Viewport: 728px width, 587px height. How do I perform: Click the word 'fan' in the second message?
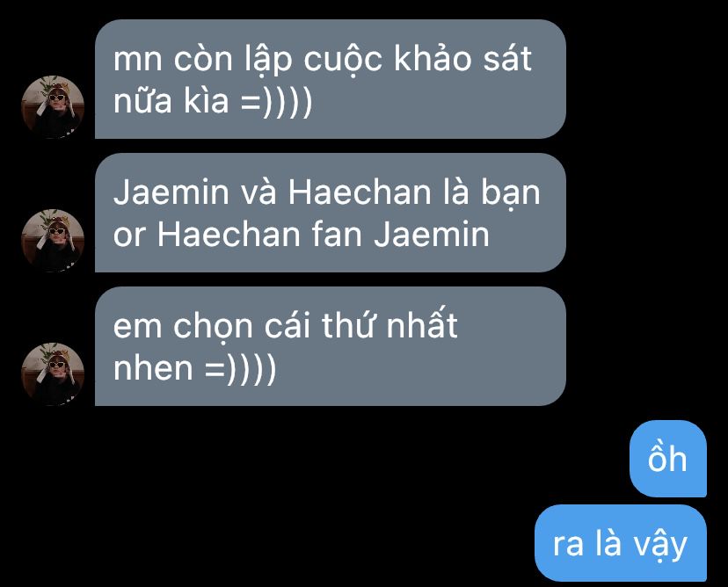pyautogui.click(x=337, y=234)
